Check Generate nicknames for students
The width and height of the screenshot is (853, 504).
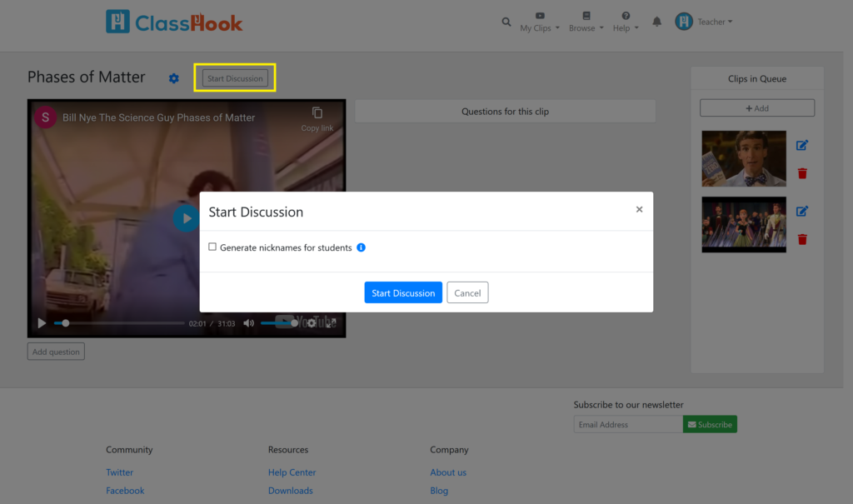click(x=212, y=247)
